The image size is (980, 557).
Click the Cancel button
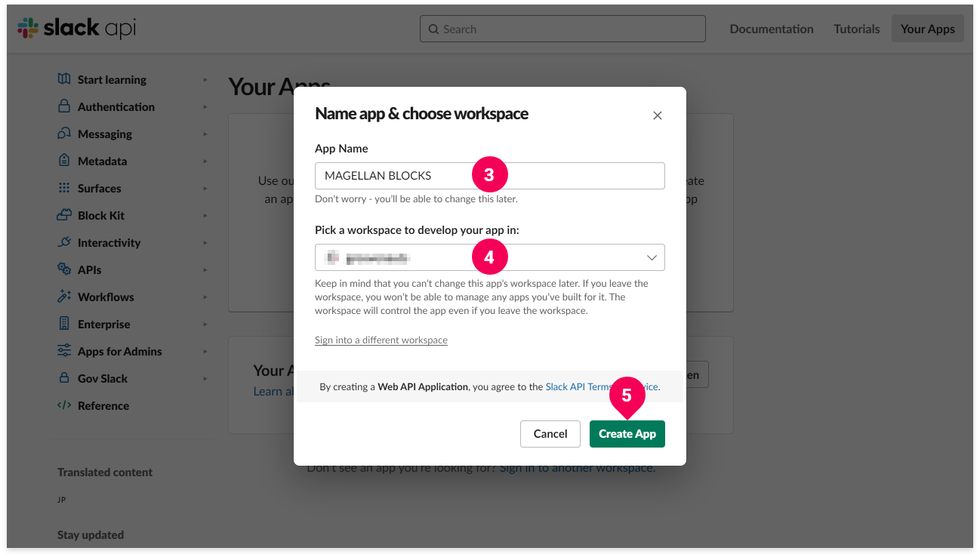[550, 434]
